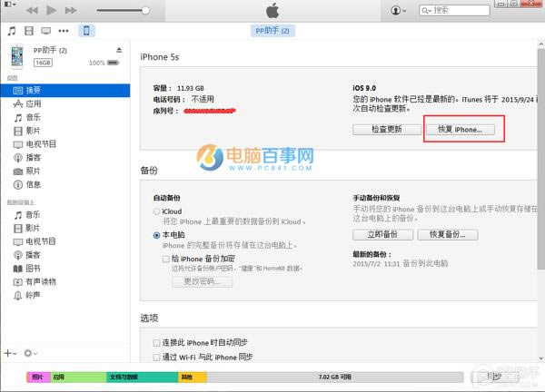
Task: Click 更改密码 change password button
Action: [x=202, y=281]
